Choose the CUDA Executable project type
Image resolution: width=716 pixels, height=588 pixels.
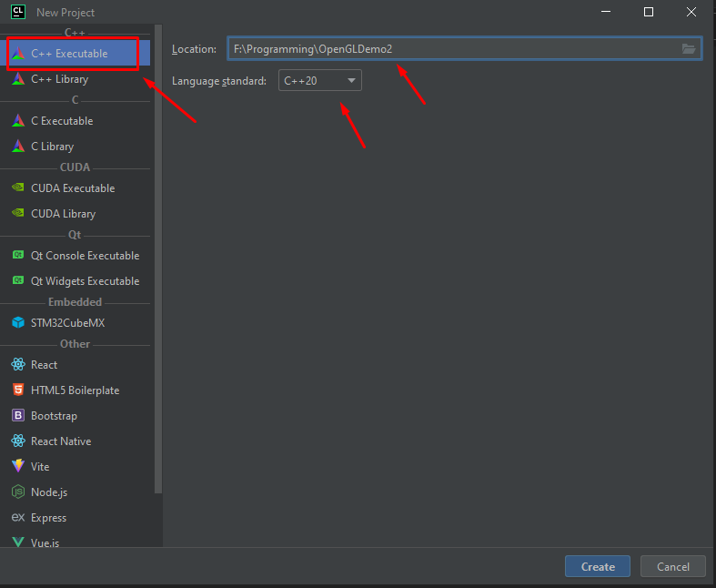(75, 188)
